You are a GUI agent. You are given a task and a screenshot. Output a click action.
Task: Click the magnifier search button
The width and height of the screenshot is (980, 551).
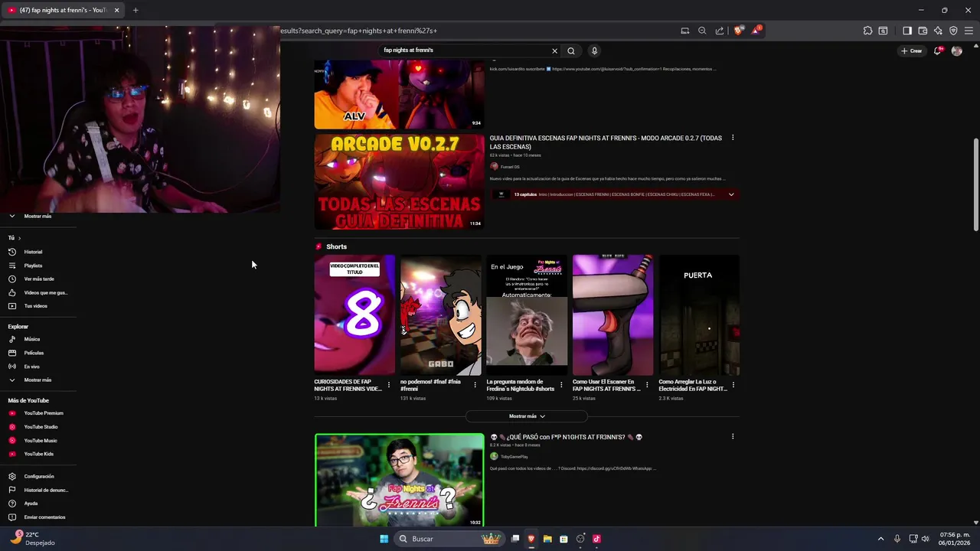[571, 51]
